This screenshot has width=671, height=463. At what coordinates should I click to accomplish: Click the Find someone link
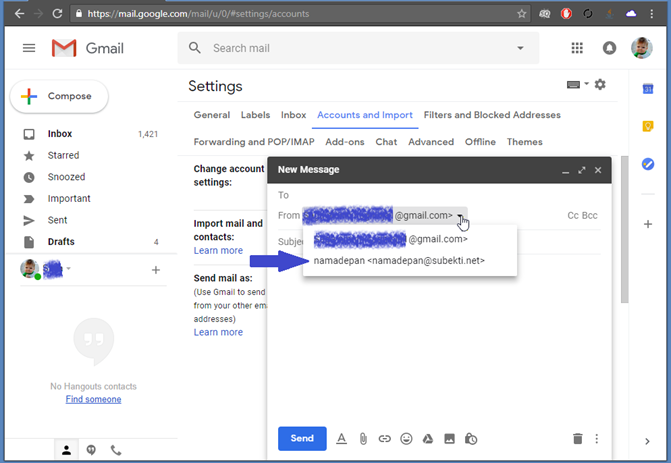pos(93,399)
